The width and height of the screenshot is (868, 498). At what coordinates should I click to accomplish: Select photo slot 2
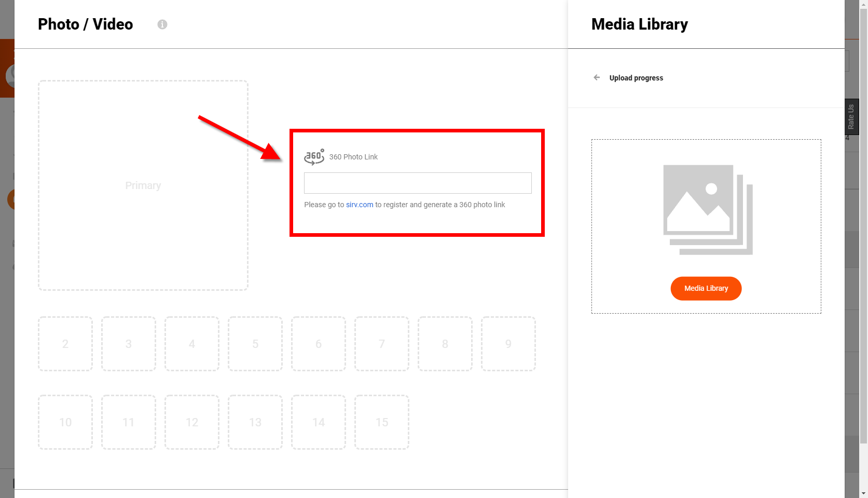coord(65,344)
